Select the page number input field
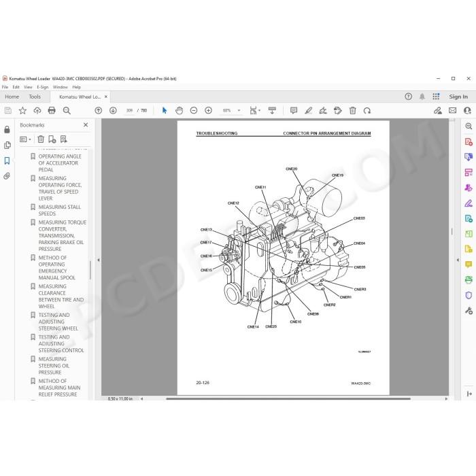Viewport: 476px width, 476px height. 130,110
